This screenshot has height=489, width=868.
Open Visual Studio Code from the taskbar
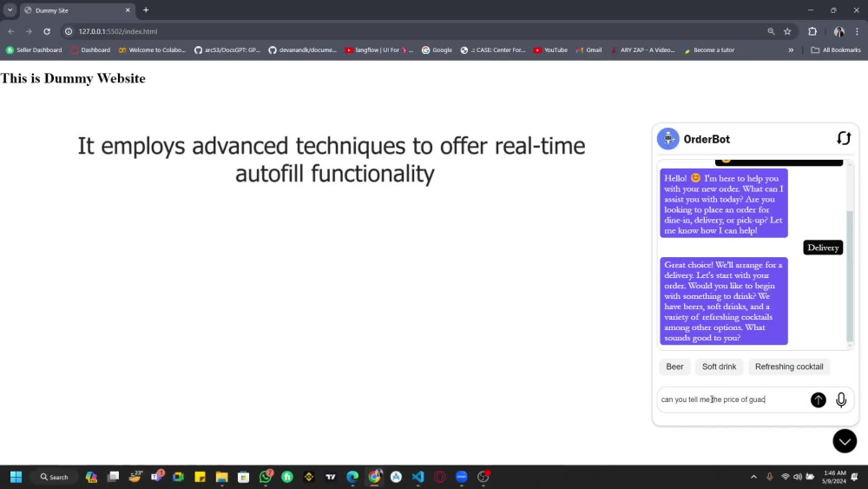[x=418, y=477]
